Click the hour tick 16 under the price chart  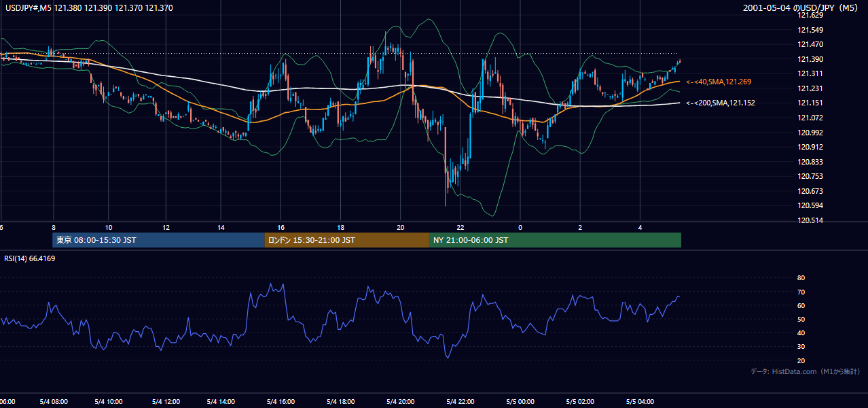(281, 227)
